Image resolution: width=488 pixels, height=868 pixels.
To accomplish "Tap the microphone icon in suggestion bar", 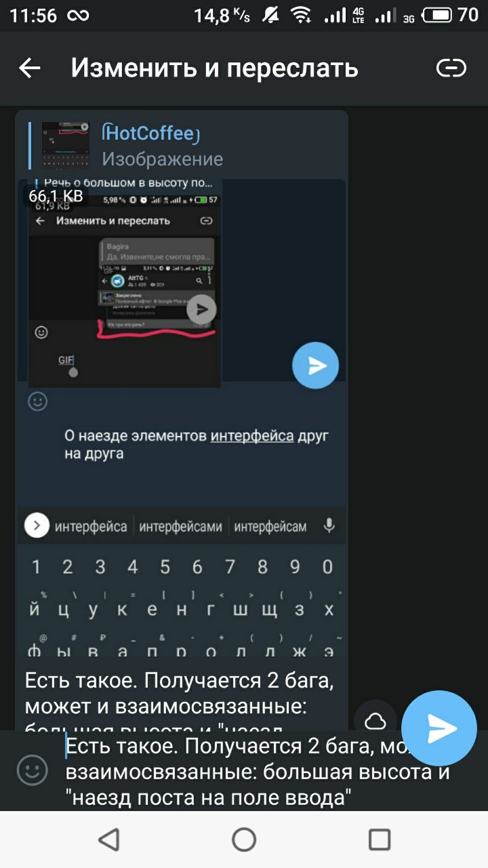I will [x=329, y=526].
